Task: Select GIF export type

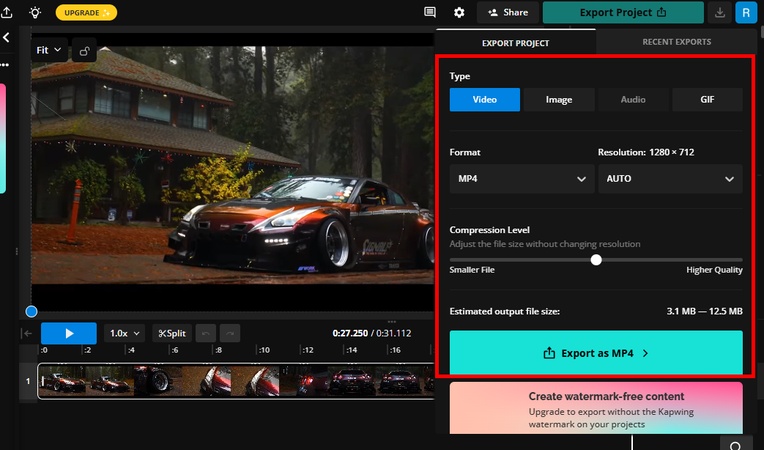Action: tap(707, 99)
